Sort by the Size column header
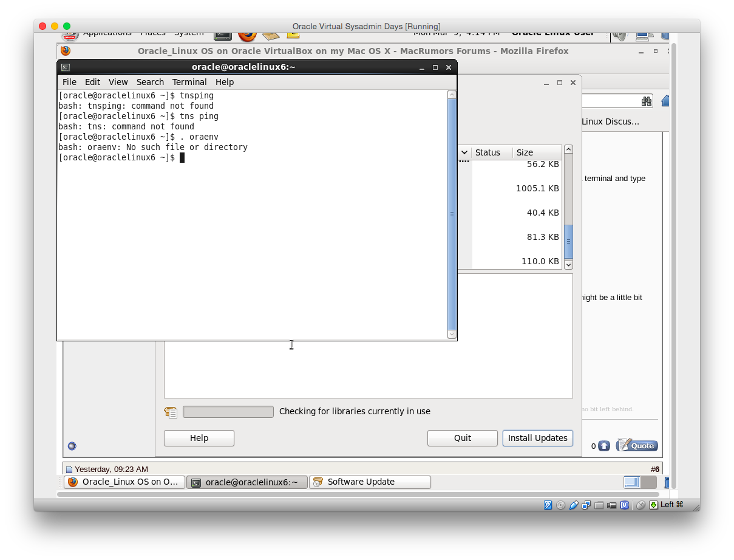The height and width of the screenshot is (560, 734). pos(537,152)
